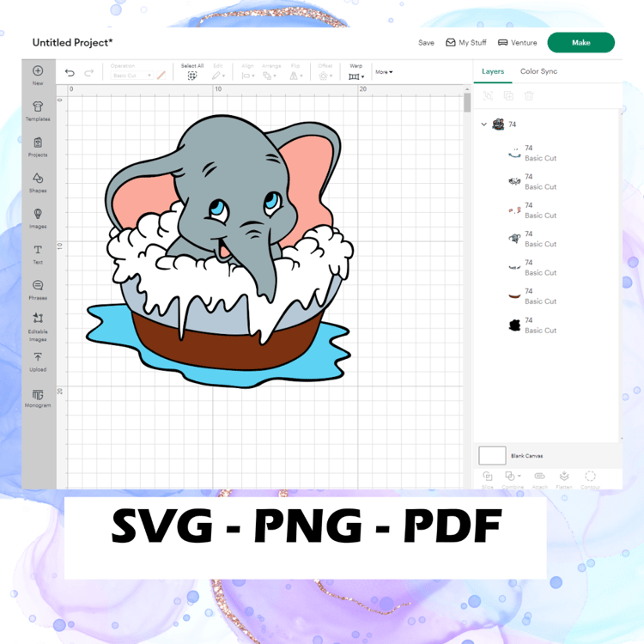The image size is (644, 644).
Task: Open Projects from the sidebar
Action: (x=38, y=147)
